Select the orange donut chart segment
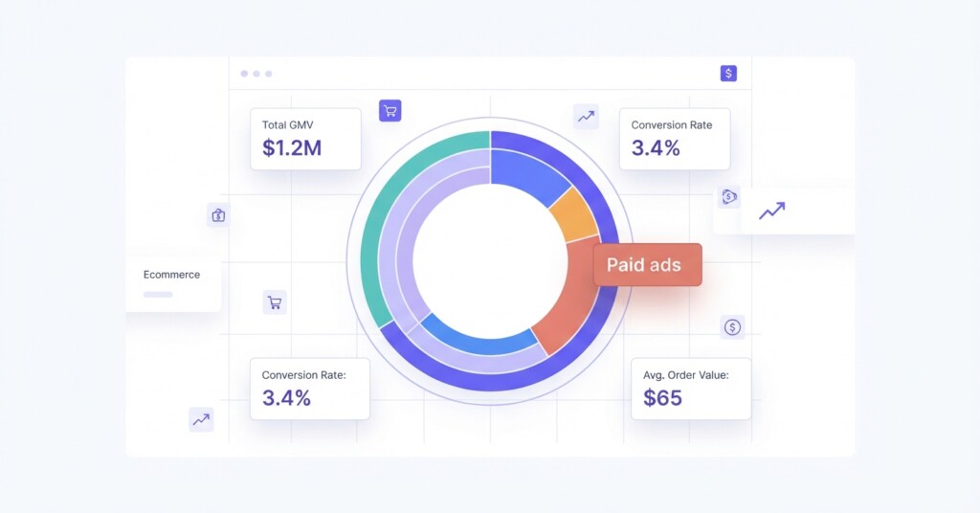 tap(574, 215)
